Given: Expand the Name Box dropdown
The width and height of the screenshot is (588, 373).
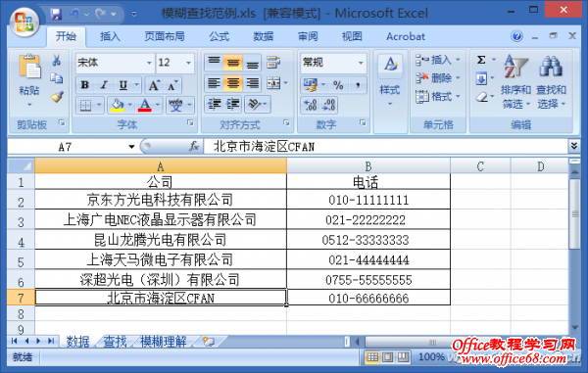Looking at the screenshot, I should (x=131, y=147).
